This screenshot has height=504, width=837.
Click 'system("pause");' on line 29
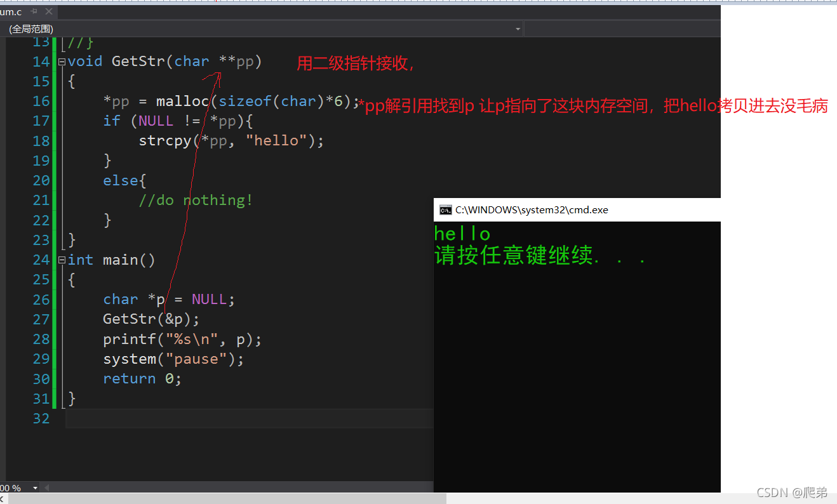click(x=173, y=359)
